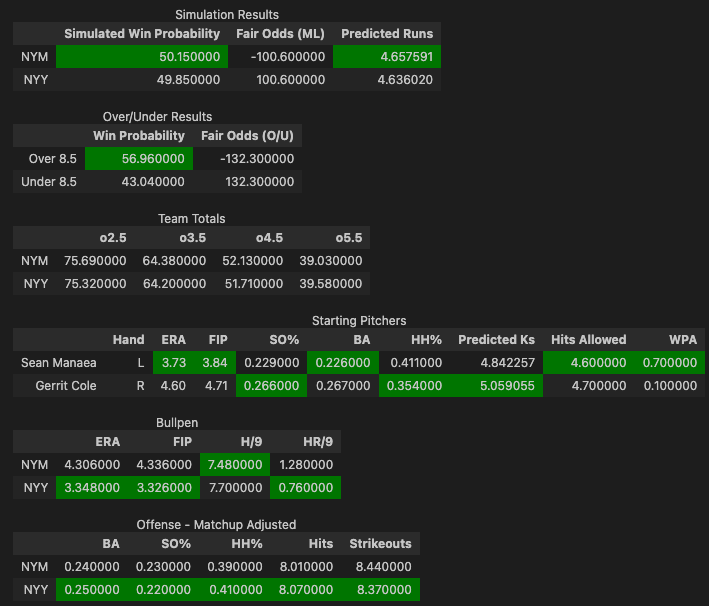Select Gerrit Cole SO% 0.266000
The image size is (709, 606).
[x=271, y=386]
